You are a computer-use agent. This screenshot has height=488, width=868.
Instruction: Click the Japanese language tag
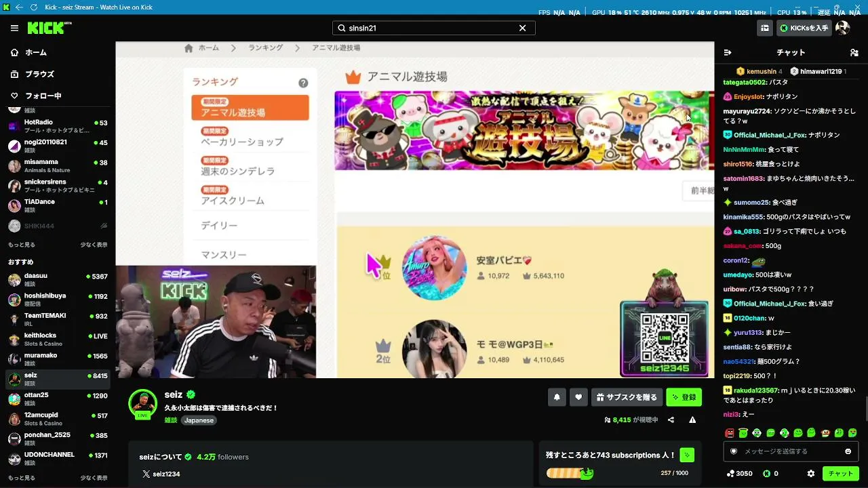click(x=199, y=420)
